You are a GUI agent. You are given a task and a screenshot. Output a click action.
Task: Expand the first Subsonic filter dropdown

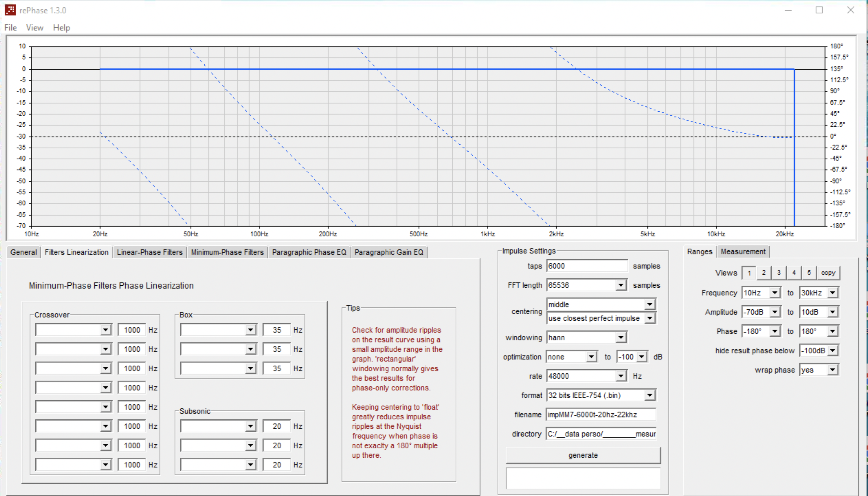(x=250, y=426)
